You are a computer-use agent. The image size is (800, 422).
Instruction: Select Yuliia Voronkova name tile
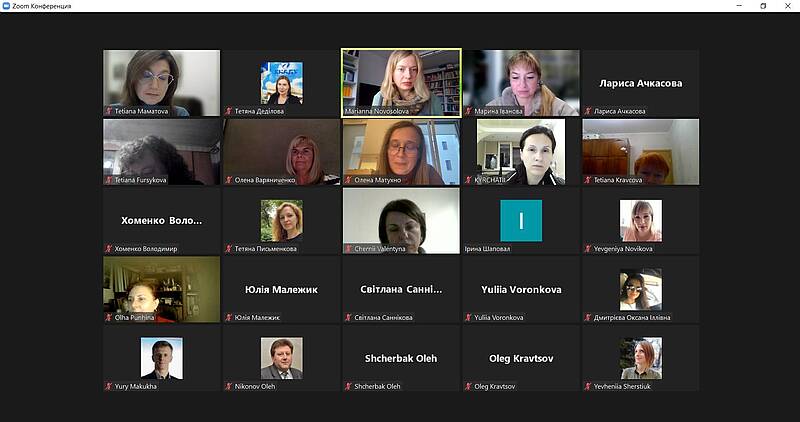click(521, 289)
